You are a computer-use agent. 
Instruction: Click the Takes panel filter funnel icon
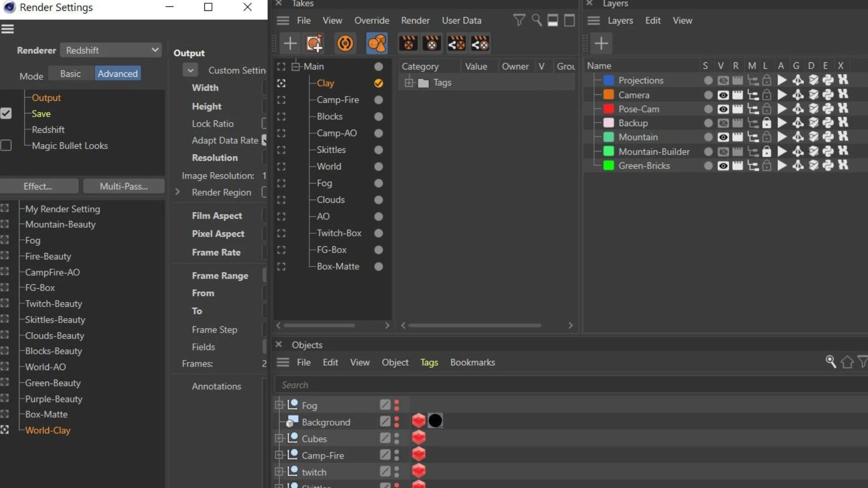tap(519, 20)
